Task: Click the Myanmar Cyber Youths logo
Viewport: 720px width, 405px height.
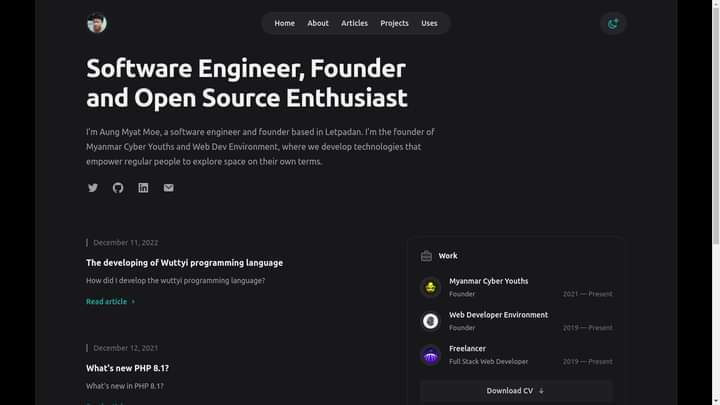Action: pos(430,288)
